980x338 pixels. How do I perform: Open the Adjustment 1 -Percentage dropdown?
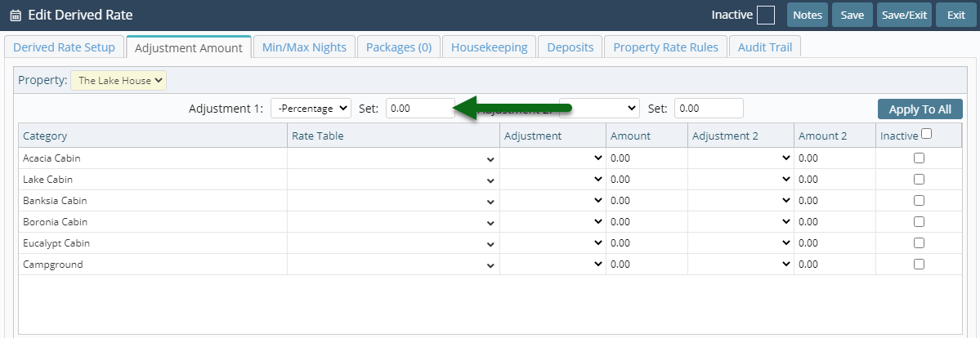[311, 108]
